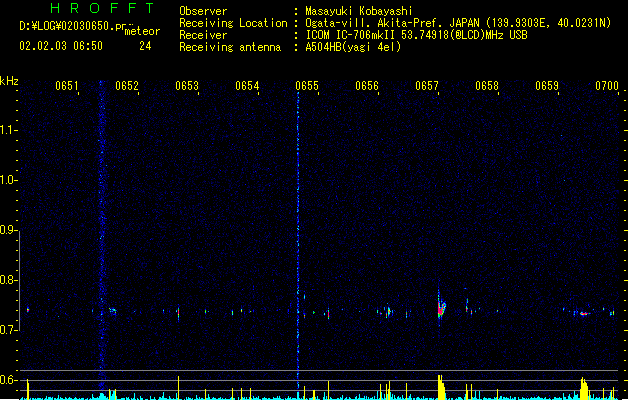
Task: Click the antenna value A504HB(yagi 4el)
Action: tap(353, 47)
